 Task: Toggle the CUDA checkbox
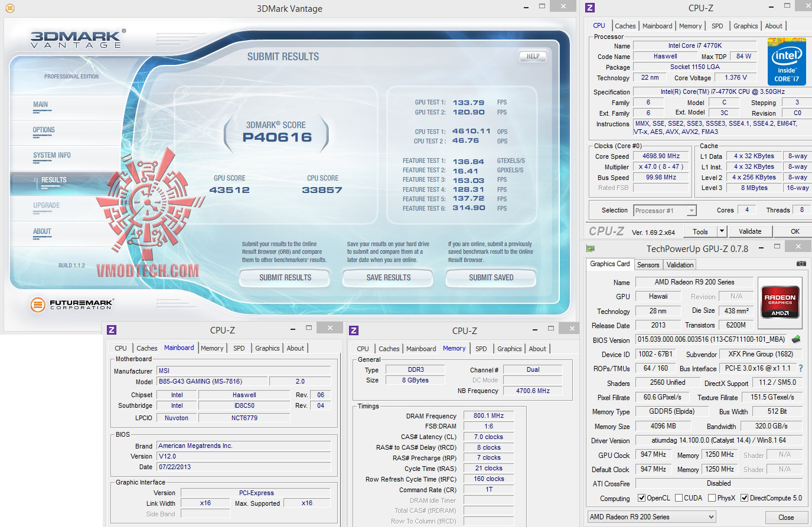click(x=679, y=498)
